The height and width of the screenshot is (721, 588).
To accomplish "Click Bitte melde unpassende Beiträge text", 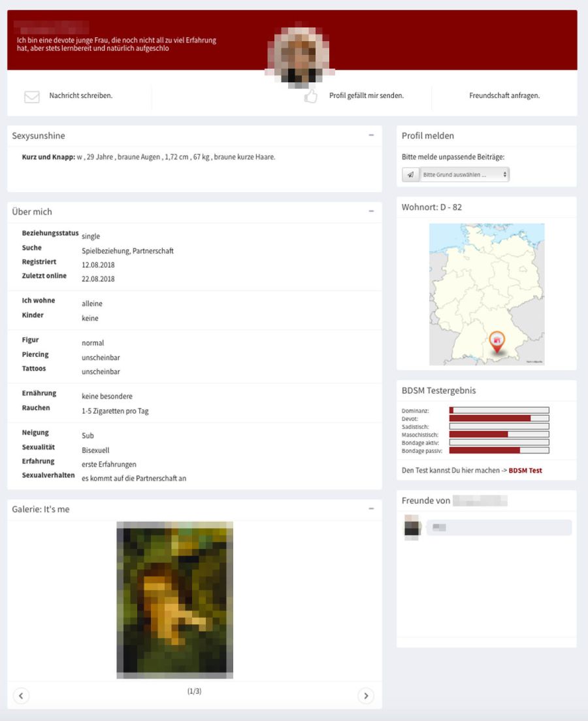I will 453,157.
